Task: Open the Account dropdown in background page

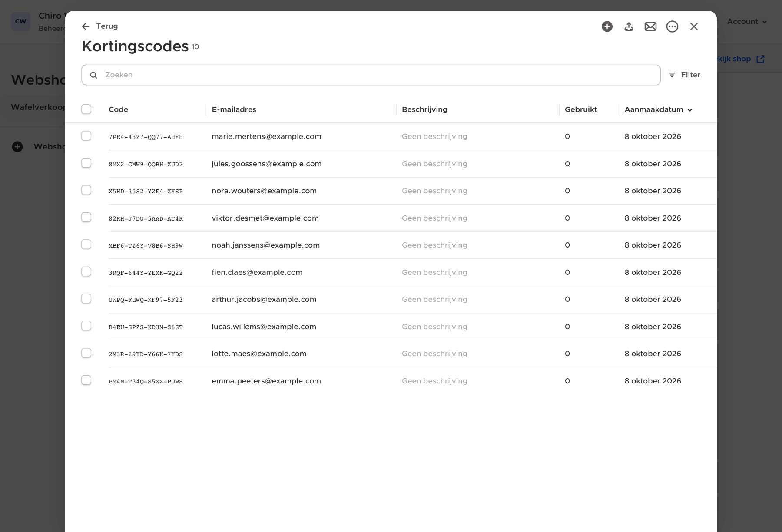Action: coord(747,21)
